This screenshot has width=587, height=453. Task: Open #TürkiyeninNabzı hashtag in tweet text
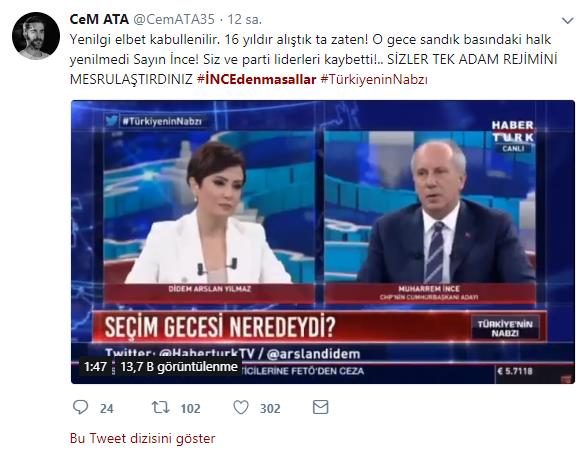point(374,79)
